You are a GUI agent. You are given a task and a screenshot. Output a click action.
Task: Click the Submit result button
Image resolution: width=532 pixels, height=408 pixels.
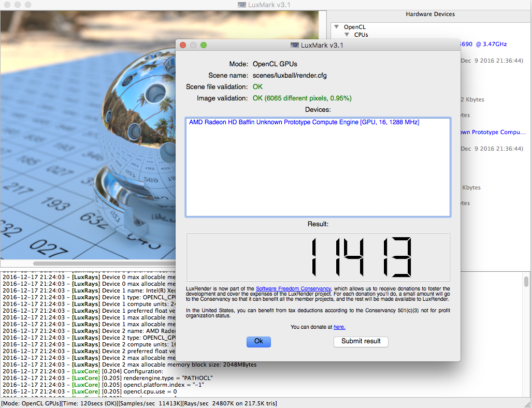[x=361, y=342]
